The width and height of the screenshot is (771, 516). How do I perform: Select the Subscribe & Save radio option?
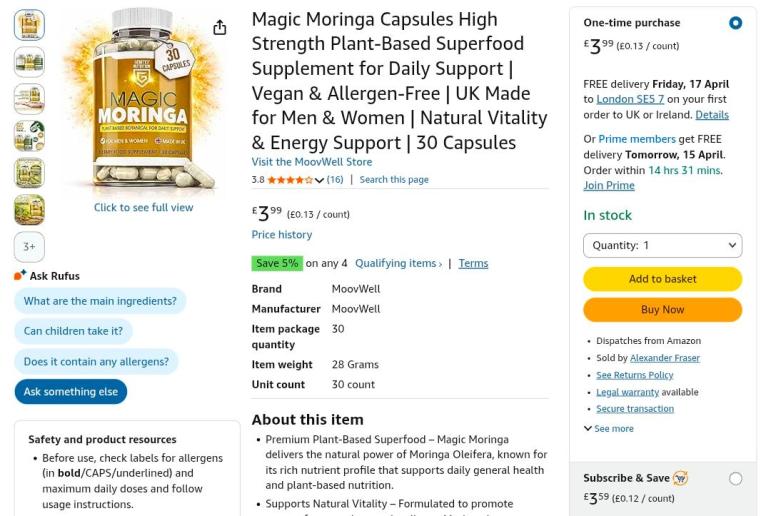736,479
